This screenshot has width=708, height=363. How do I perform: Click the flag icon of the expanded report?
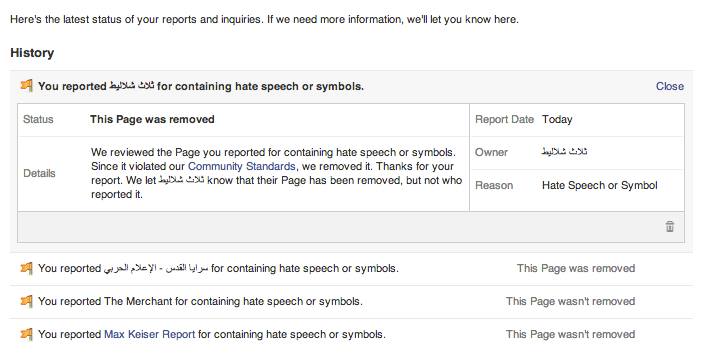coord(27,85)
